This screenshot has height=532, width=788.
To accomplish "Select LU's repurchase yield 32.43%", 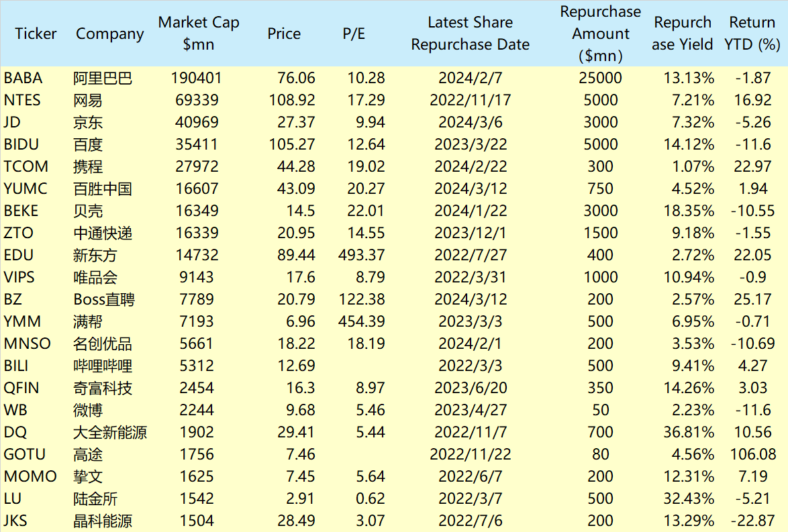I will pos(689,499).
